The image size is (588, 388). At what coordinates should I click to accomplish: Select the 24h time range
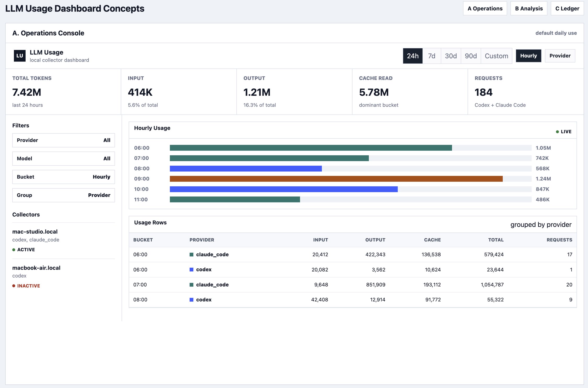[x=413, y=56]
